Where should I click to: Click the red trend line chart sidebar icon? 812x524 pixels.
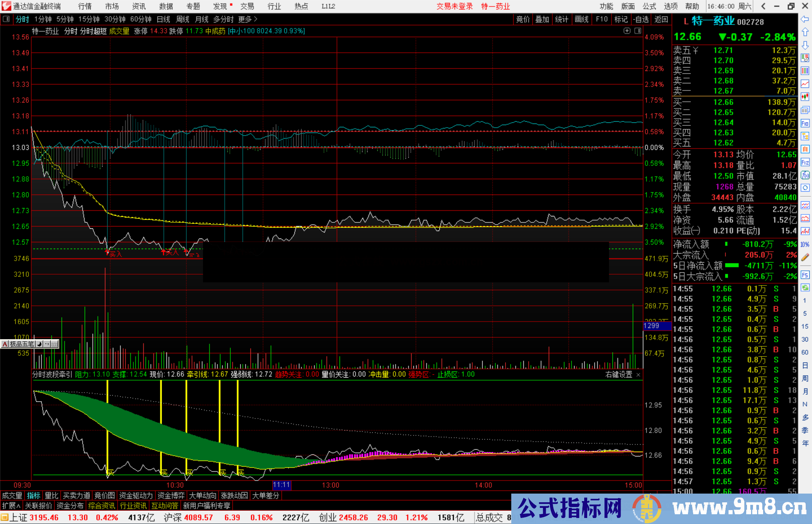(804, 84)
